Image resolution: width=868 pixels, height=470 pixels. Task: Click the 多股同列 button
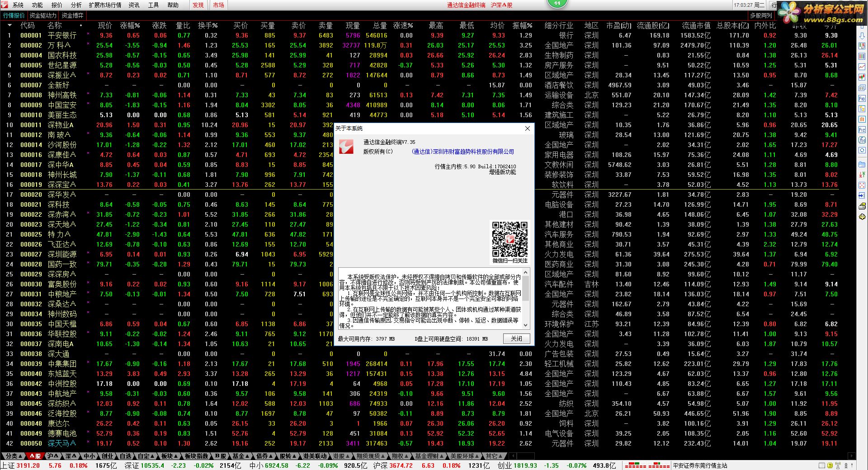tap(761, 15)
